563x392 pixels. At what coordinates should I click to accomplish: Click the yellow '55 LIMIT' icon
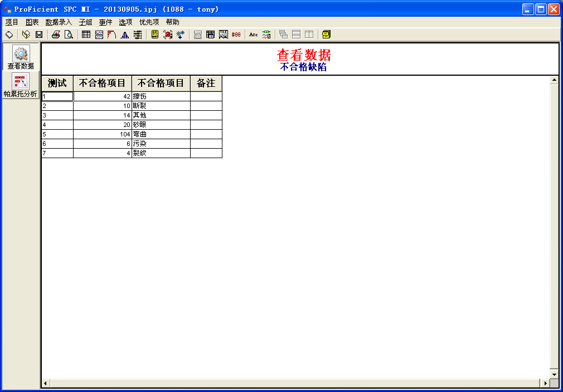pyautogui.click(x=155, y=35)
